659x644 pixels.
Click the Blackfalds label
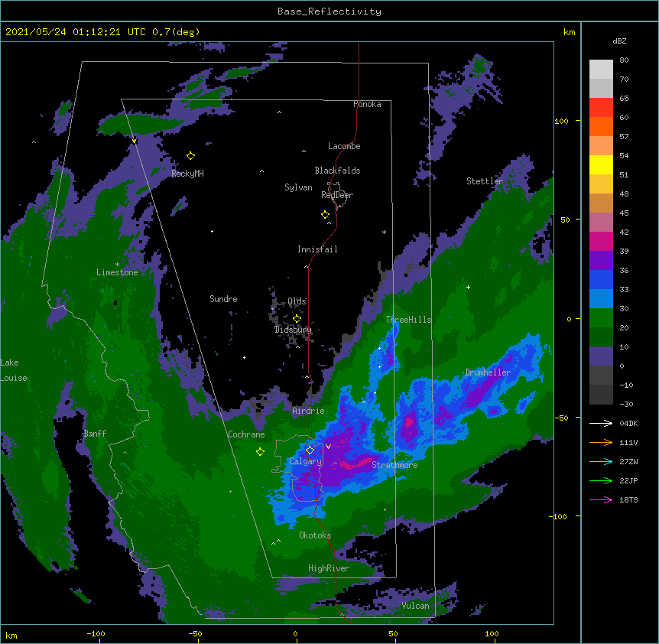pyautogui.click(x=337, y=171)
